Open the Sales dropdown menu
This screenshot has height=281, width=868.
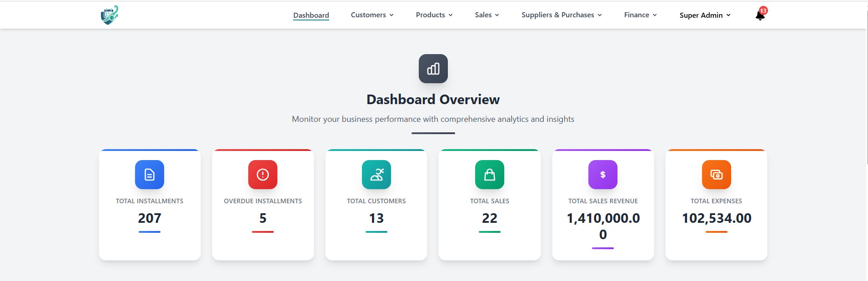487,15
